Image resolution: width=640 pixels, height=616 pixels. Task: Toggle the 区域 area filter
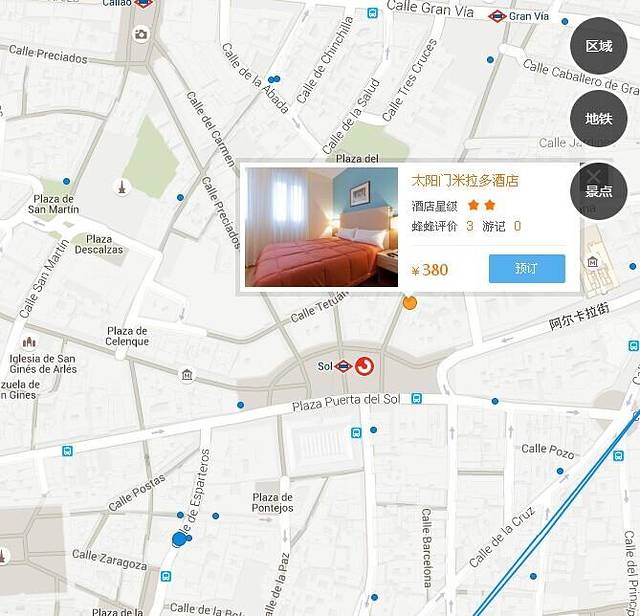tap(598, 47)
